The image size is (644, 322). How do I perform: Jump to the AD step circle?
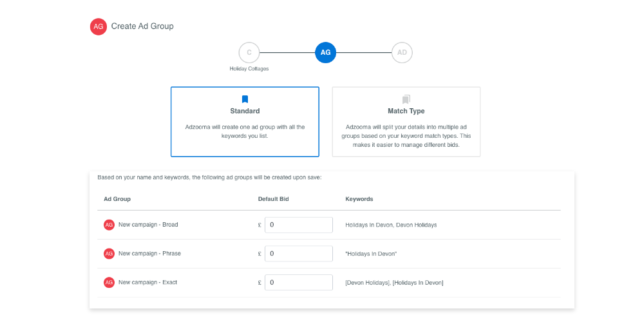402,53
